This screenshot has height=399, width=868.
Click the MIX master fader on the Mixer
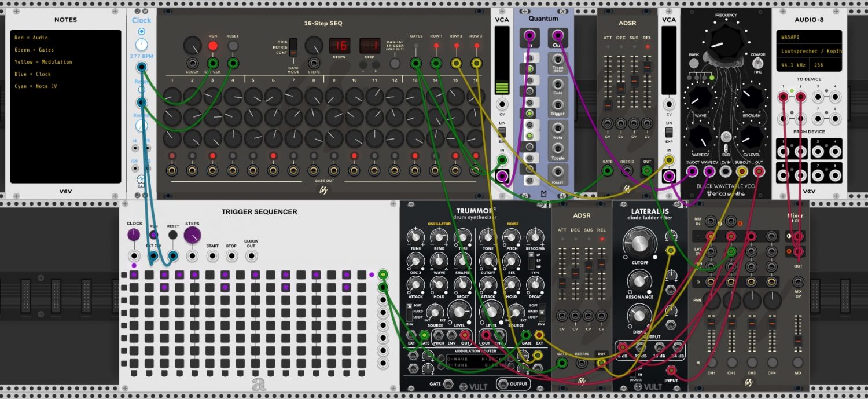point(799,335)
